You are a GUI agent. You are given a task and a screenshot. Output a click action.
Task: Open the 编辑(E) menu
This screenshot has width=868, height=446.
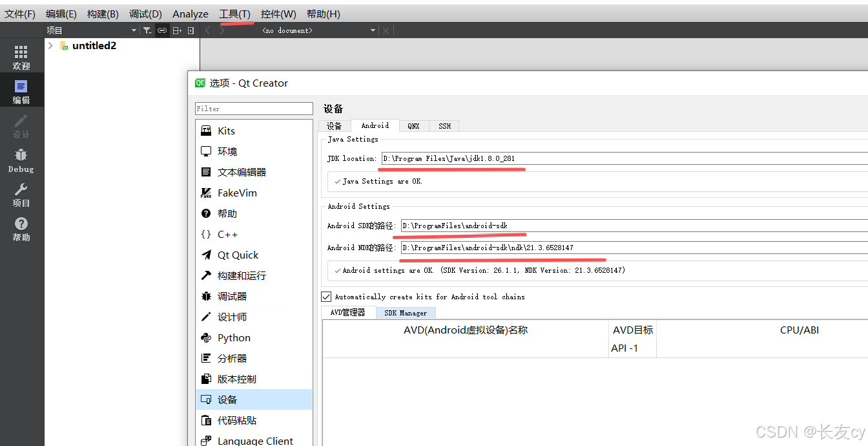pyautogui.click(x=61, y=14)
